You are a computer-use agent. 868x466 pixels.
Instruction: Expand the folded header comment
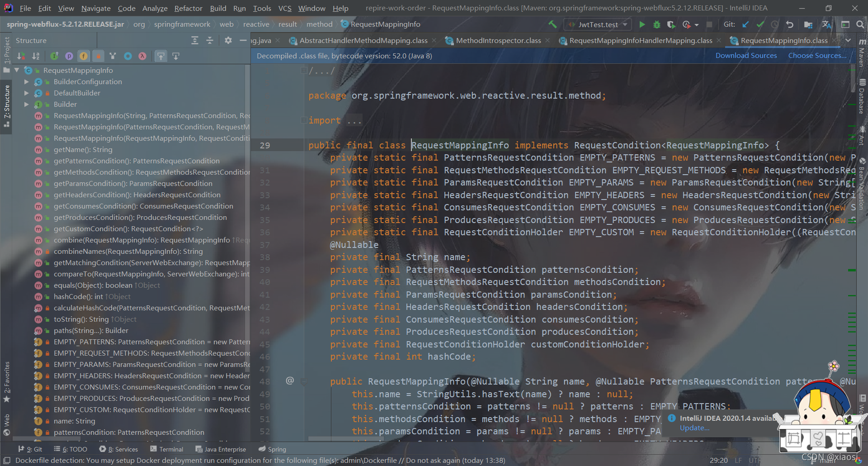point(305,71)
